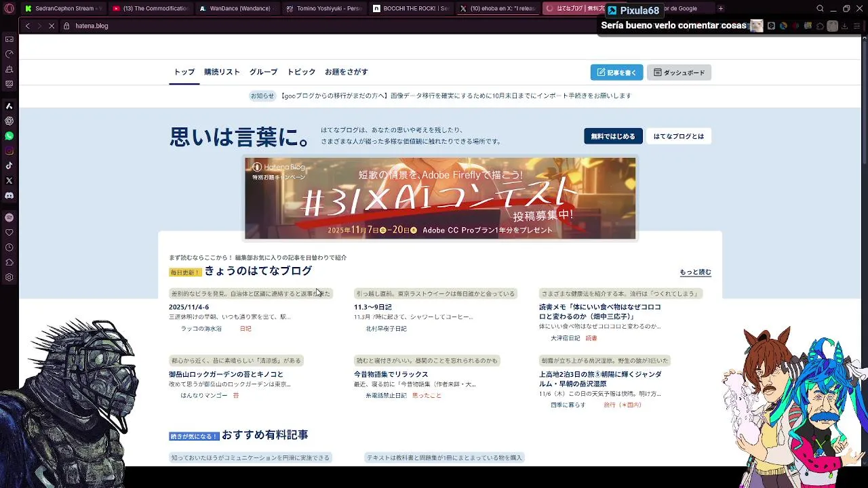Open the tab search magnifier icon
This screenshot has width=868, height=488.
point(820,9)
